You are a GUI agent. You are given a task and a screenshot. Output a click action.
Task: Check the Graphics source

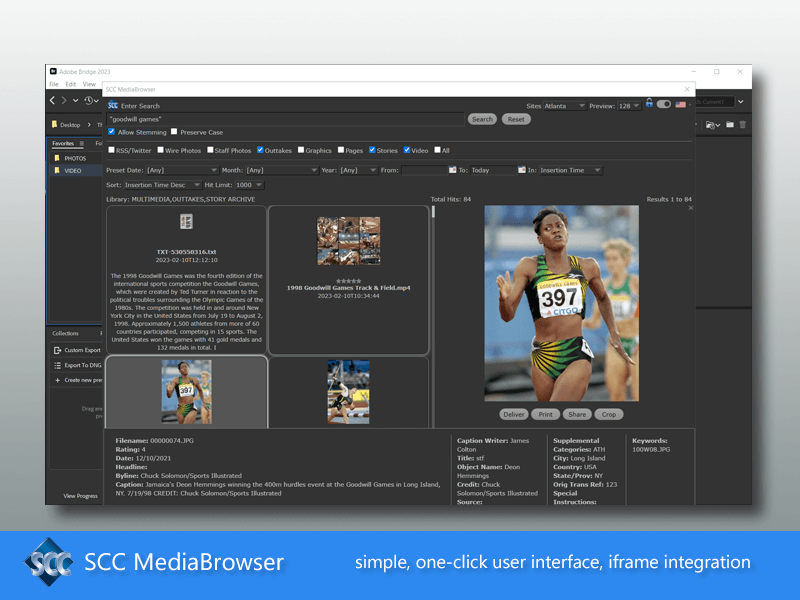[301, 150]
